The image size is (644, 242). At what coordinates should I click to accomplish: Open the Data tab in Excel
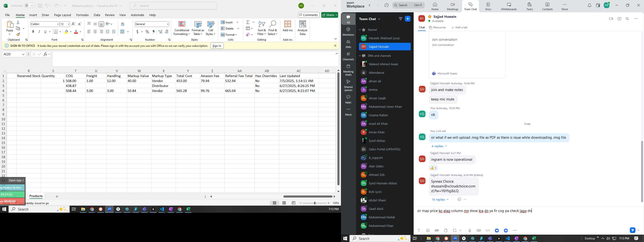97,15
